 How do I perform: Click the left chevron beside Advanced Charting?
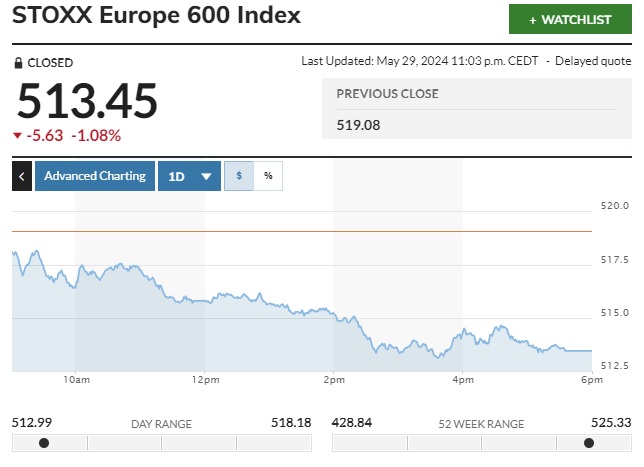22,176
